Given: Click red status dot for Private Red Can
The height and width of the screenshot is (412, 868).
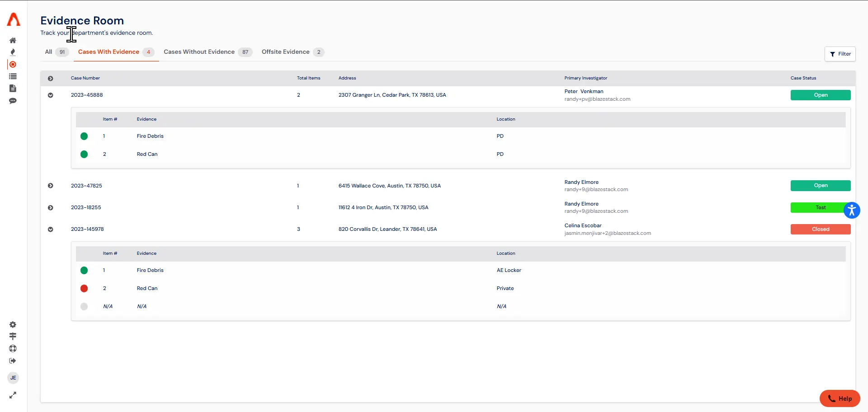Looking at the screenshot, I should pyautogui.click(x=84, y=288).
